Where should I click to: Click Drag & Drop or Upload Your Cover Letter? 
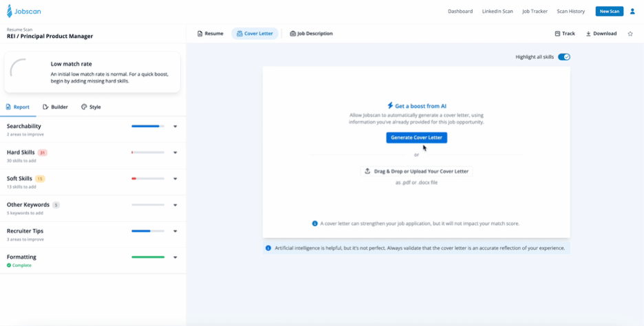pos(416,171)
